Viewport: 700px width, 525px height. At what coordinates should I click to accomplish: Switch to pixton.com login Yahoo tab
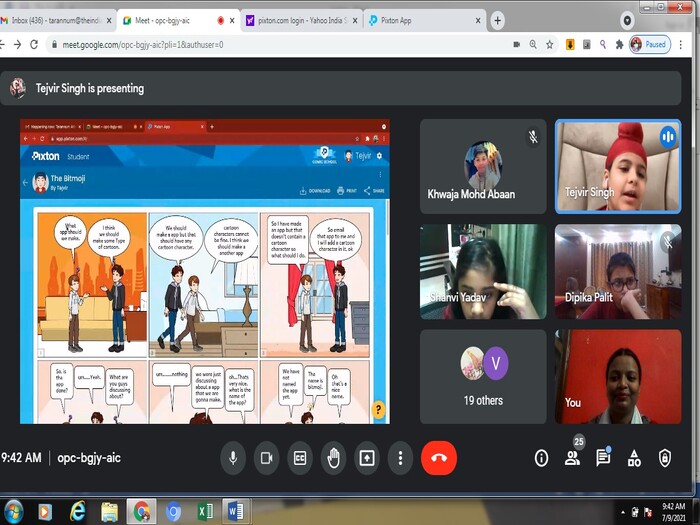click(x=300, y=21)
